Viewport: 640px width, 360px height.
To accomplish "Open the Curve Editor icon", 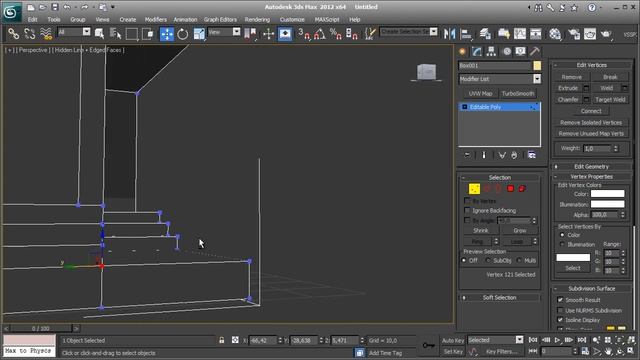I will click(520, 33).
